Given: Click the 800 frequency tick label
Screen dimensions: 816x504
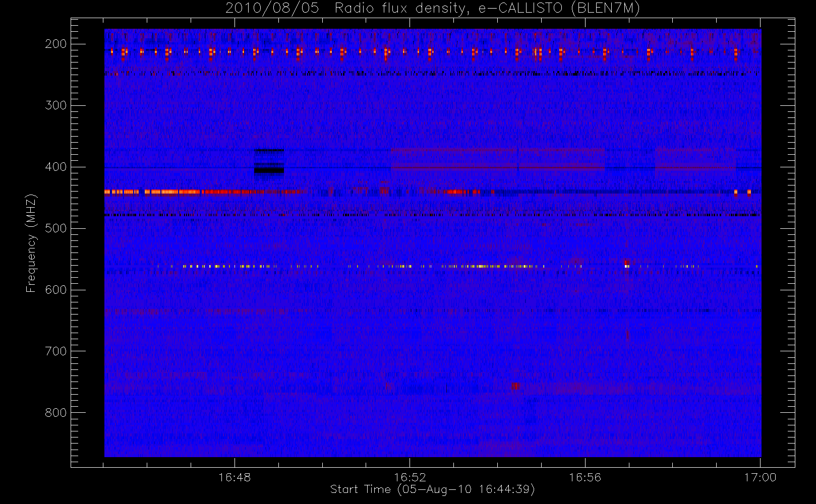Looking at the screenshot, I should [x=56, y=413].
